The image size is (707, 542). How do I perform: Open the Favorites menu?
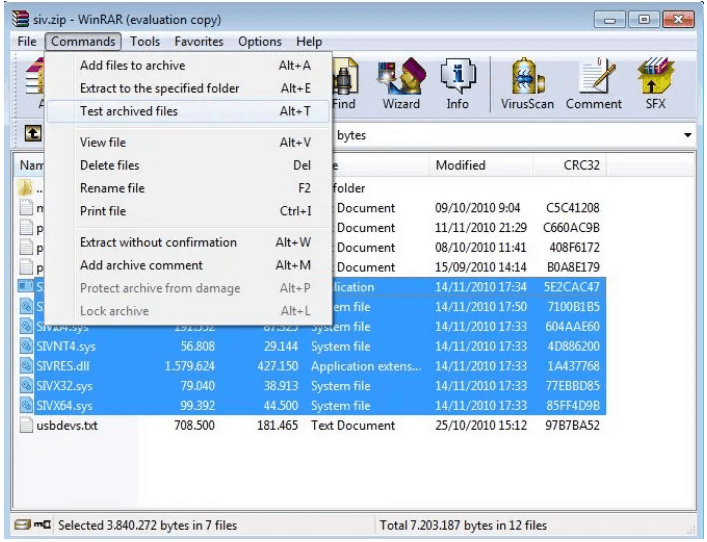tap(199, 42)
